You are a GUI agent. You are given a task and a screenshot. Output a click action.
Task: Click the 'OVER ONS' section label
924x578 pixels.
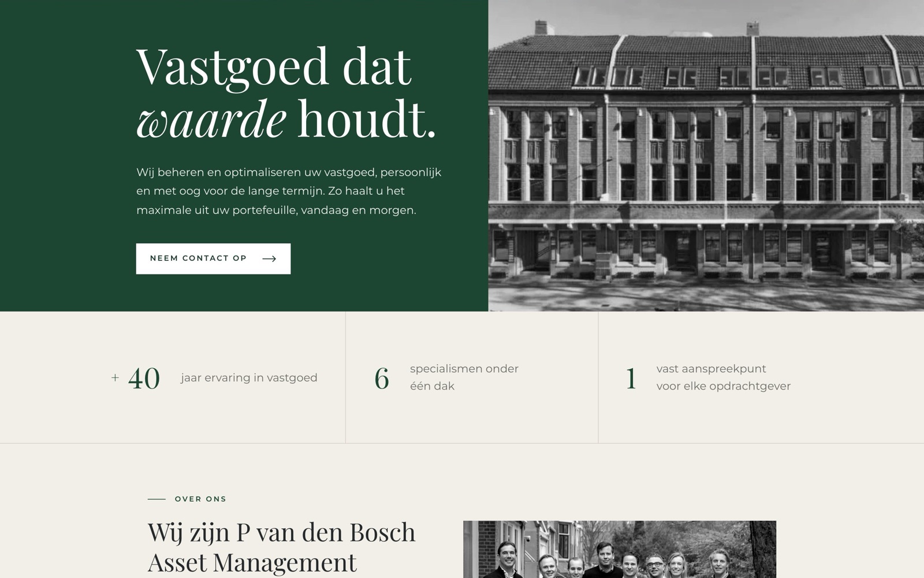click(x=200, y=499)
